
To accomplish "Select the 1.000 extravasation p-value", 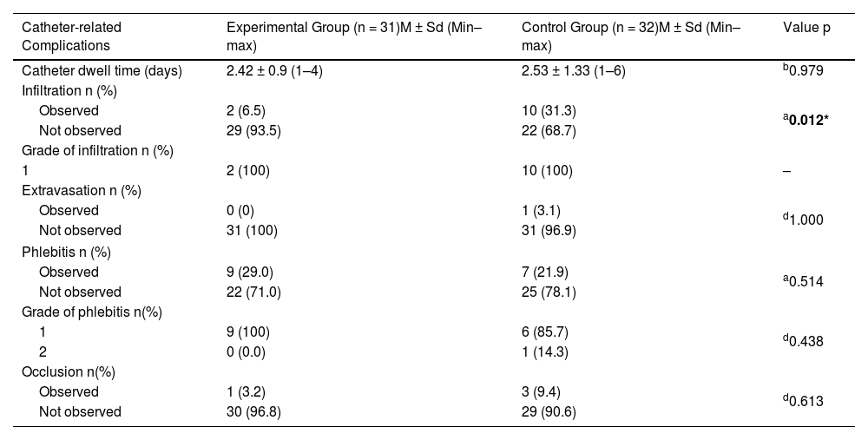I will [x=806, y=220].
